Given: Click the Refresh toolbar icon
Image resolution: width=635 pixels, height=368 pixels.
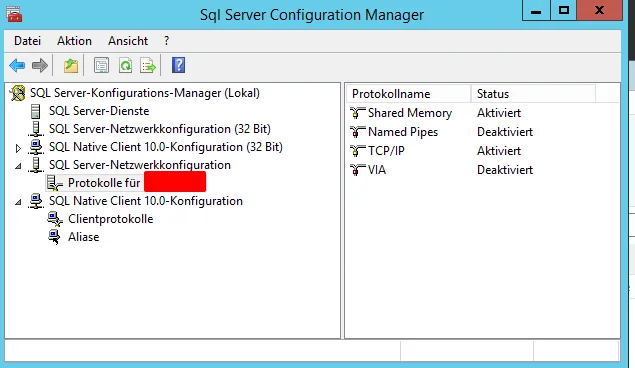Looking at the screenshot, I should click(x=126, y=65).
